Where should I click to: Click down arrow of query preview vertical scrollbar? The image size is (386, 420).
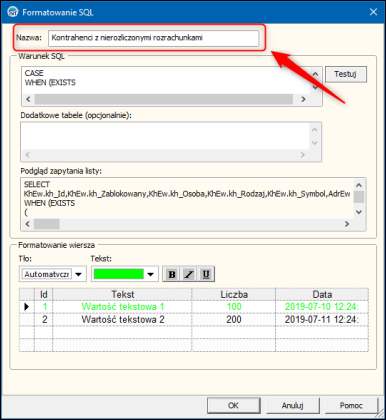(359, 212)
